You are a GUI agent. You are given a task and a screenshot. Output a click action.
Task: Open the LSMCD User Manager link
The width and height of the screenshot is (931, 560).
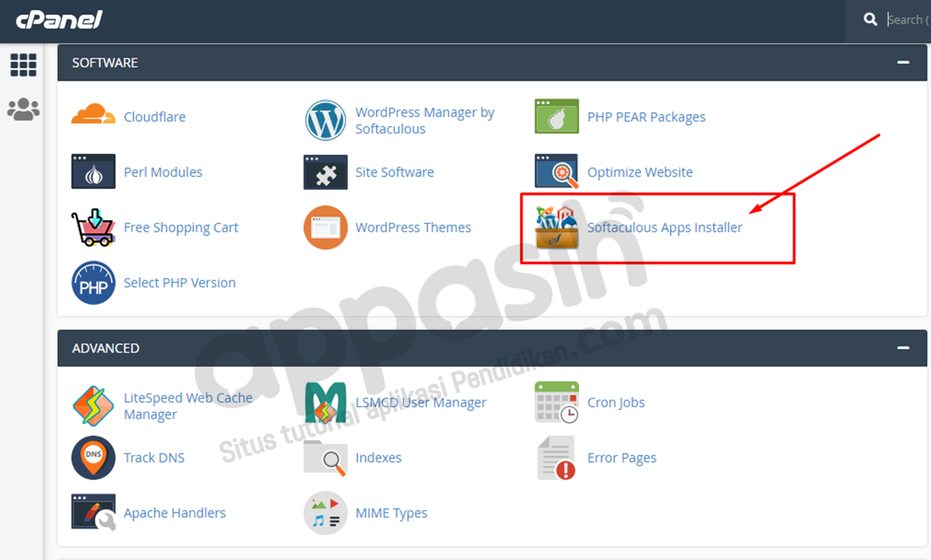pos(420,403)
